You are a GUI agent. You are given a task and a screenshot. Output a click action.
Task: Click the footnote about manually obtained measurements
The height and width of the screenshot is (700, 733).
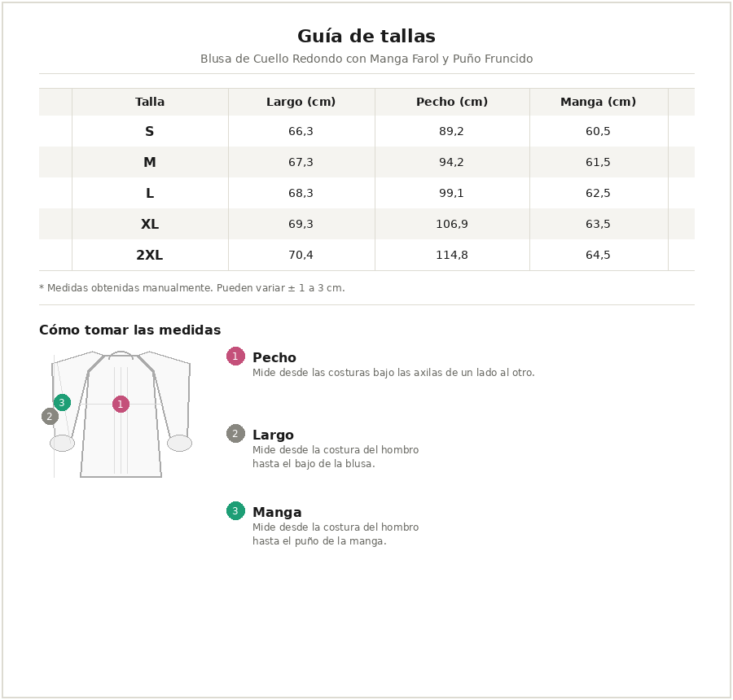pyautogui.click(x=192, y=288)
